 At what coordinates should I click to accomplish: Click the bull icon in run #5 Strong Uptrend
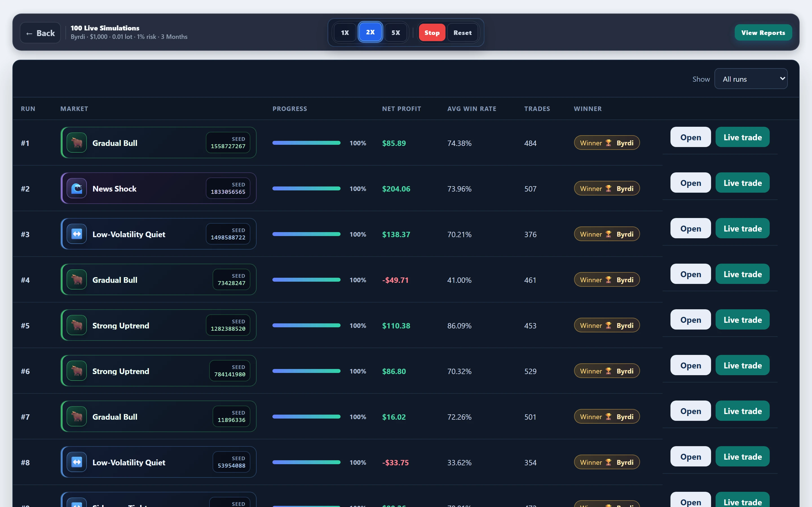point(76,325)
